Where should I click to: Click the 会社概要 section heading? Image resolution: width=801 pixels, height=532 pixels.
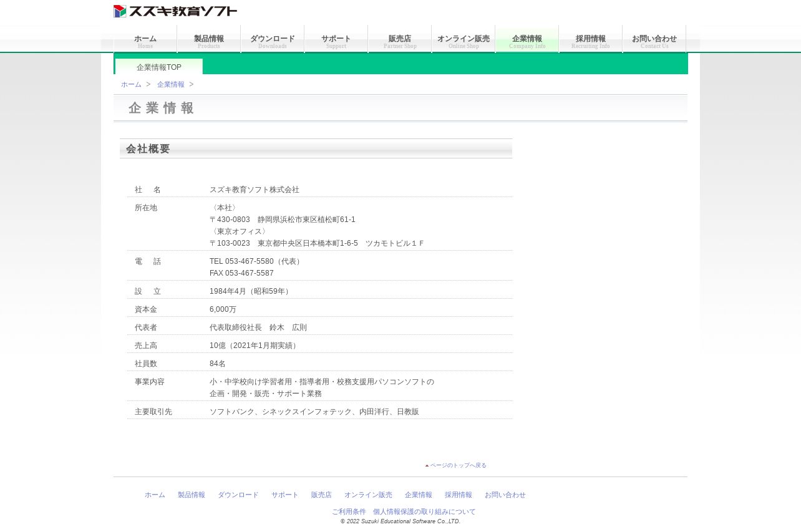(148, 148)
